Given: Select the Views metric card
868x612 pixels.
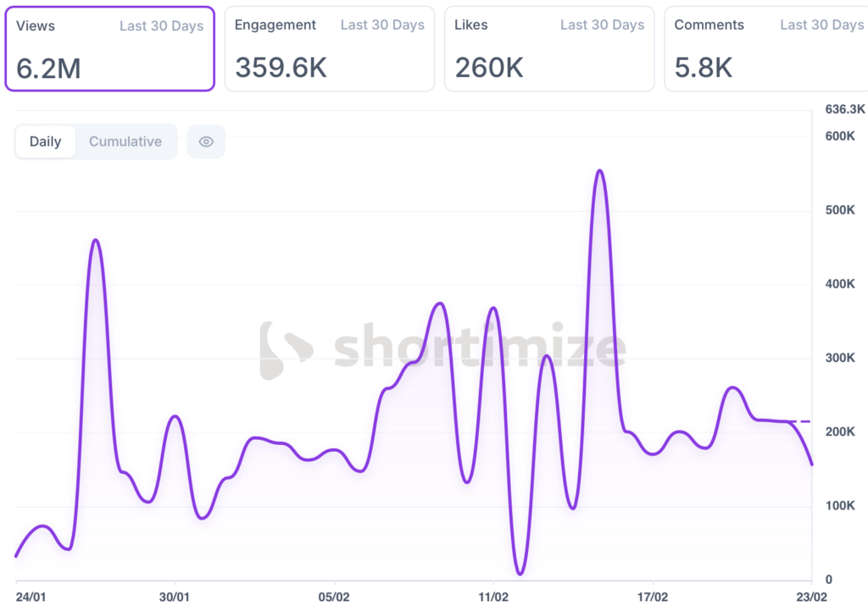Looking at the screenshot, I should (x=109, y=49).
